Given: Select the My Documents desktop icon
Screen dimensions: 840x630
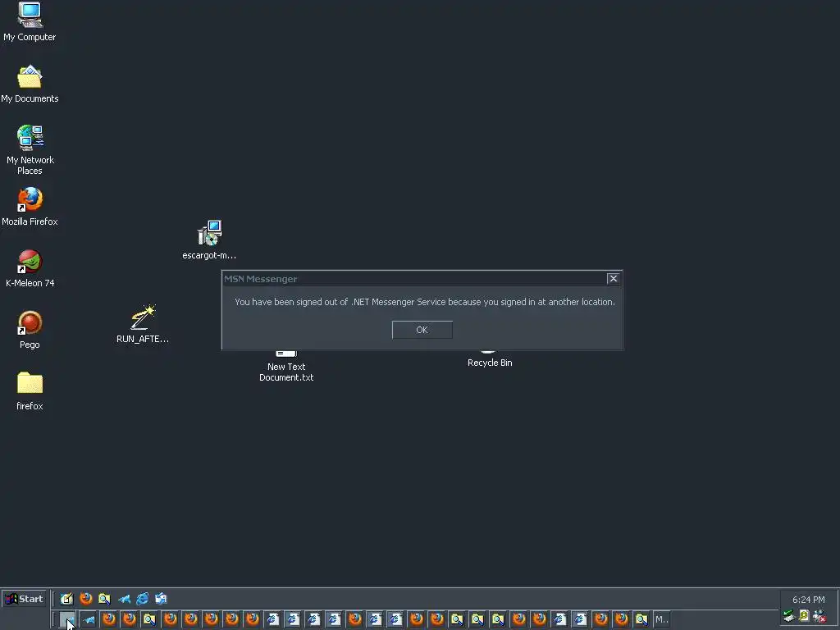Looking at the screenshot, I should coord(30,84).
